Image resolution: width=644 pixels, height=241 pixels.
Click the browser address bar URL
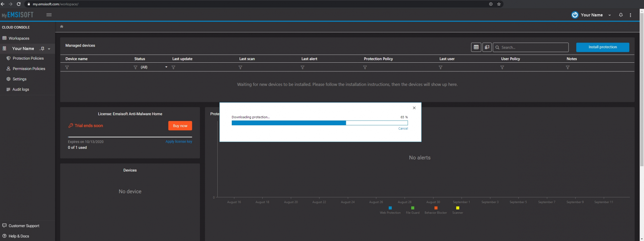(56, 4)
